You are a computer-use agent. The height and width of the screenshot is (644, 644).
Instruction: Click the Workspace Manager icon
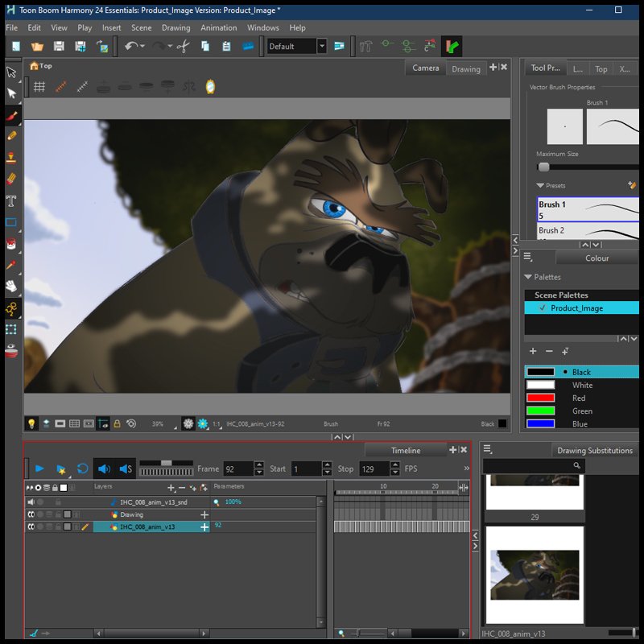click(339, 46)
